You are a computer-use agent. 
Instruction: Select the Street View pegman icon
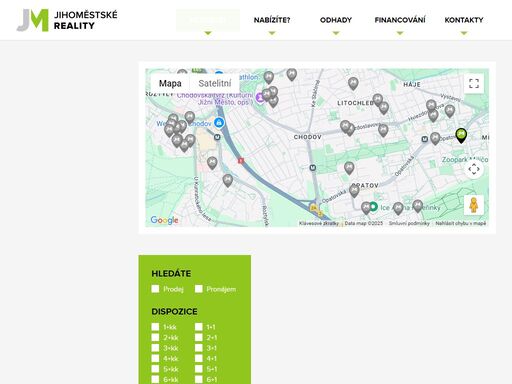(x=474, y=205)
